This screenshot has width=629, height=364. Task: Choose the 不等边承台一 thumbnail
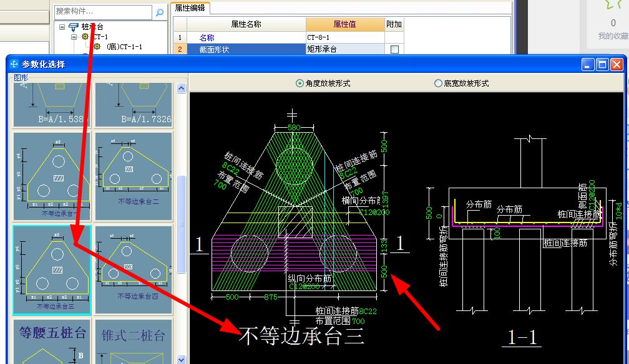point(52,176)
